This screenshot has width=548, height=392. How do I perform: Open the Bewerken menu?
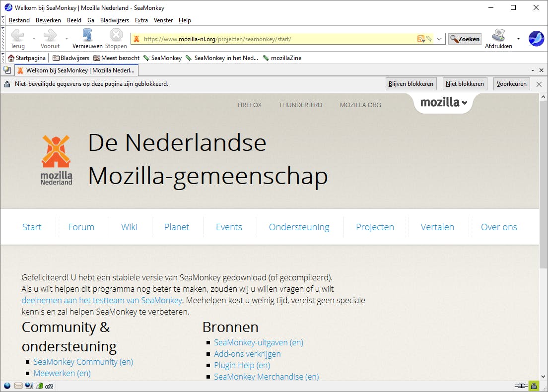48,20
